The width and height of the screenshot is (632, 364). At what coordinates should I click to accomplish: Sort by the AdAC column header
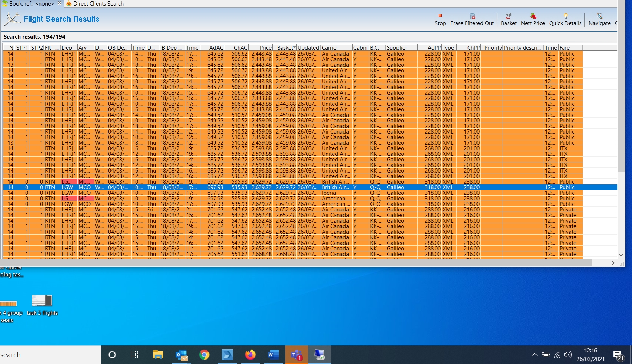[x=213, y=47]
